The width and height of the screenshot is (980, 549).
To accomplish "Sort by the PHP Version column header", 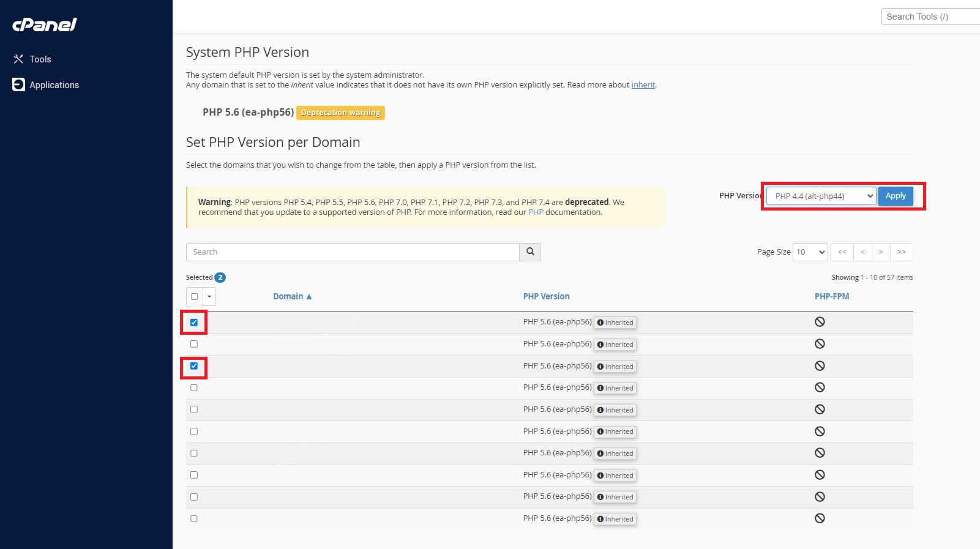I will [x=546, y=296].
